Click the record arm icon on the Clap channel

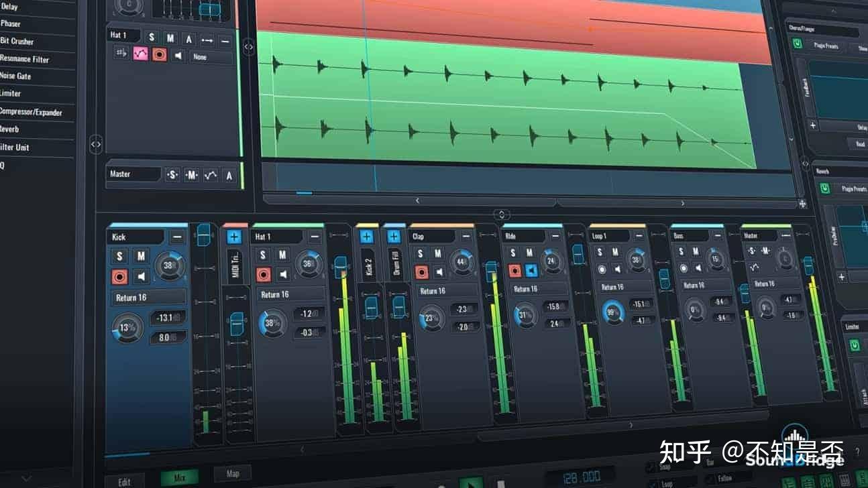pyautogui.click(x=423, y=271)
